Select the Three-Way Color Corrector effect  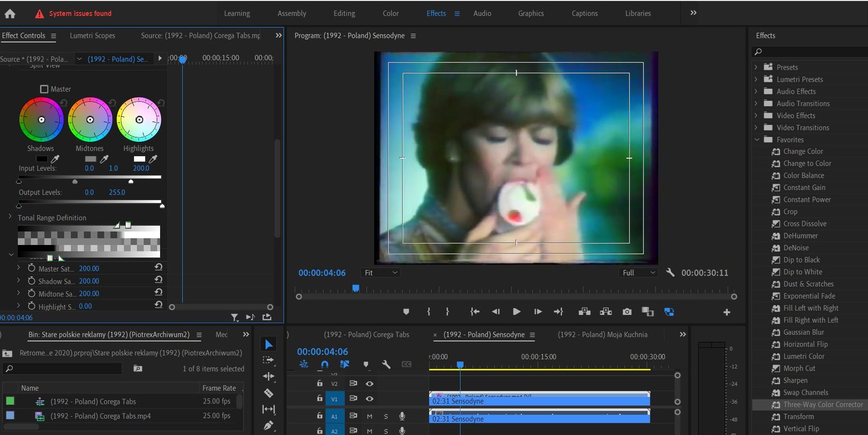click(x=823, y=405)
